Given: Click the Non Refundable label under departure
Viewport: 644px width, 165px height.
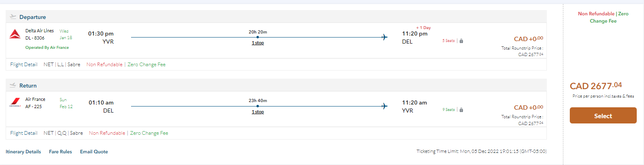Looking at the screenshot, I should (x=104, y=65).
